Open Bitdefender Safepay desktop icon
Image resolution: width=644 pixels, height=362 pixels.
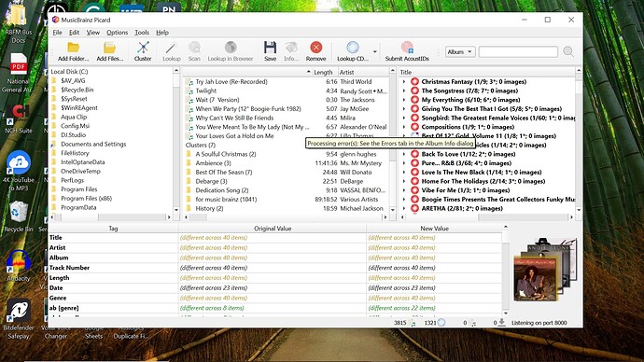(18, 319)
